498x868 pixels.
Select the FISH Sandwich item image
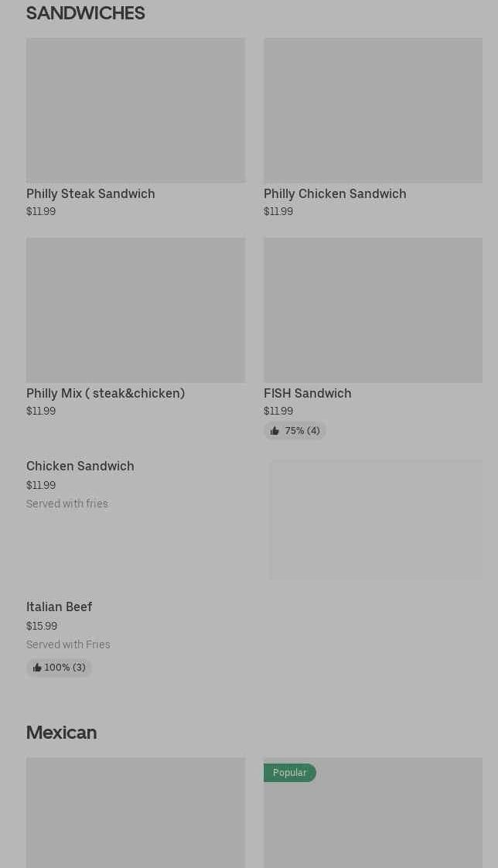click(x=373, y=310)
